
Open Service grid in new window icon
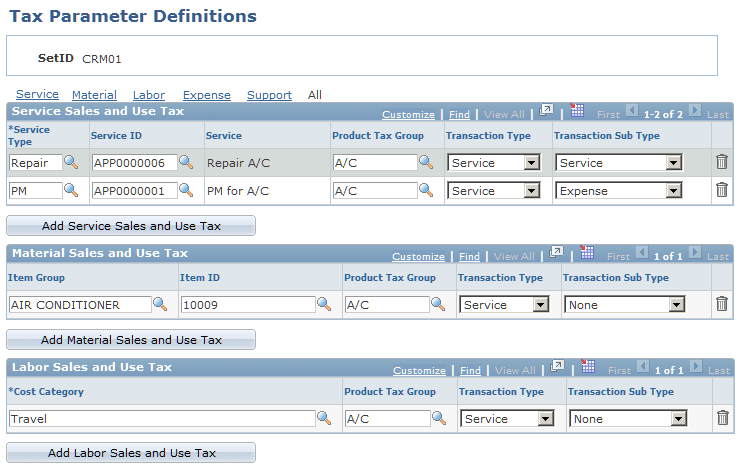click(x=546, y=111)
